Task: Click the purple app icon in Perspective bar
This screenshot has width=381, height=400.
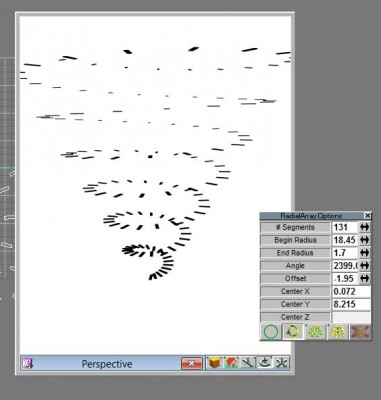Action: coord(27,363)
